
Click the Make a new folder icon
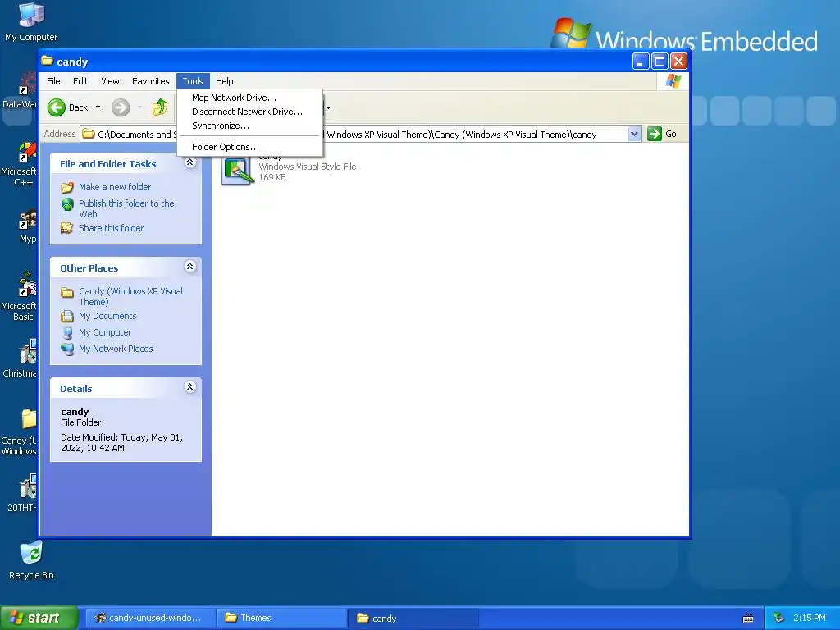(67, 187)
